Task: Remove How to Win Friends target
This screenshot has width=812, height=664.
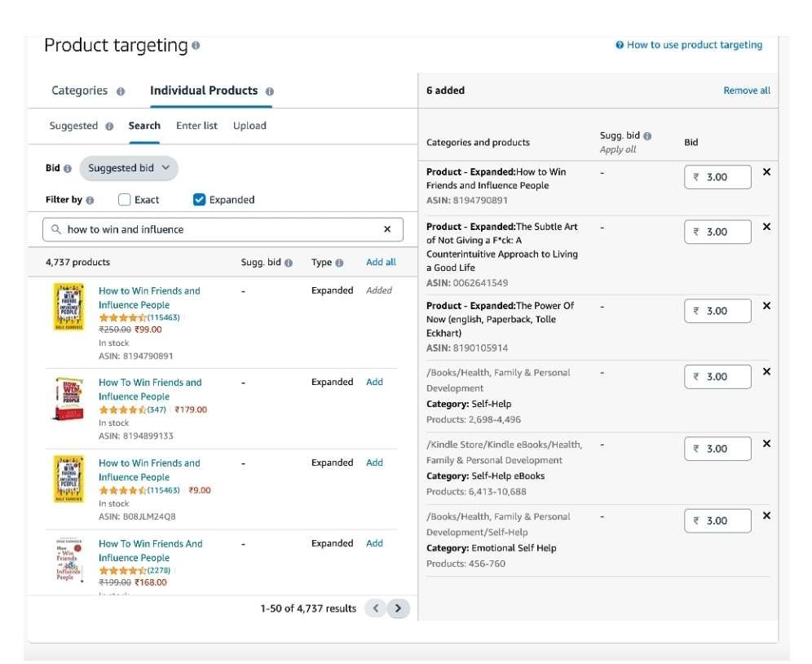Action: pyautogui.click(x=767, y=172)
